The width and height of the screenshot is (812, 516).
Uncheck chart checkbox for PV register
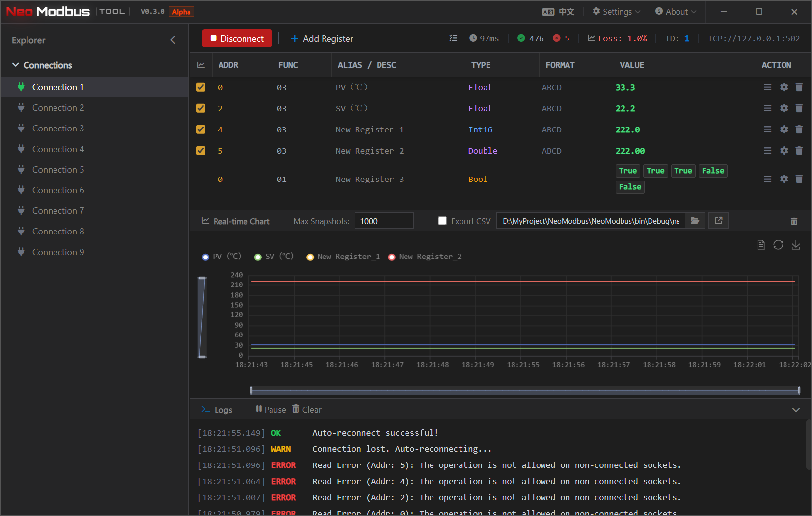201,87
